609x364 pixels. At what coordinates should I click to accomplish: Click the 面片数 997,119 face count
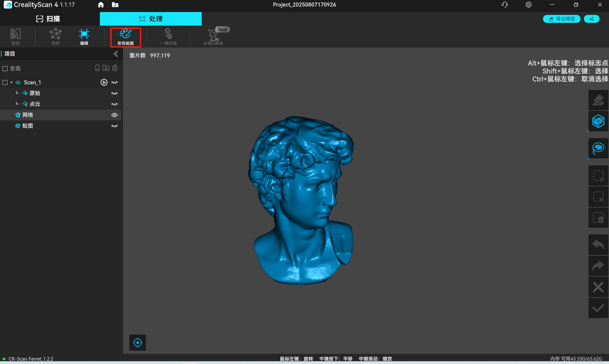point(150,56)
